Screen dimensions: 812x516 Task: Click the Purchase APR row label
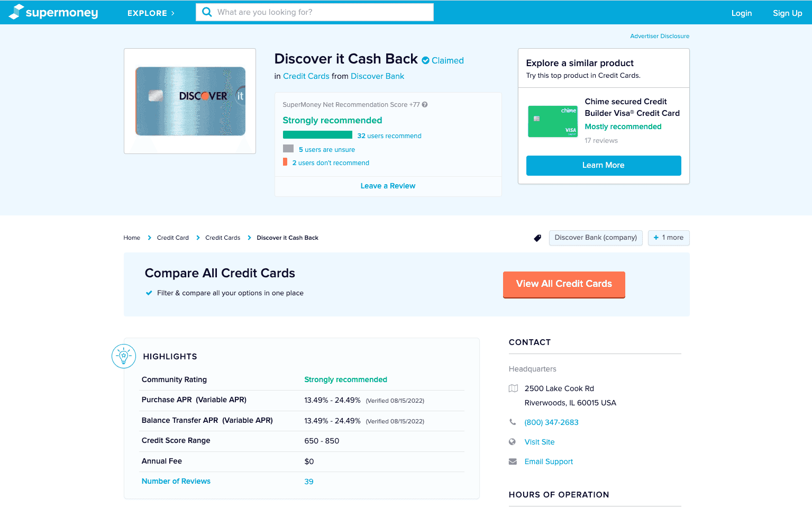pos(194,400)
